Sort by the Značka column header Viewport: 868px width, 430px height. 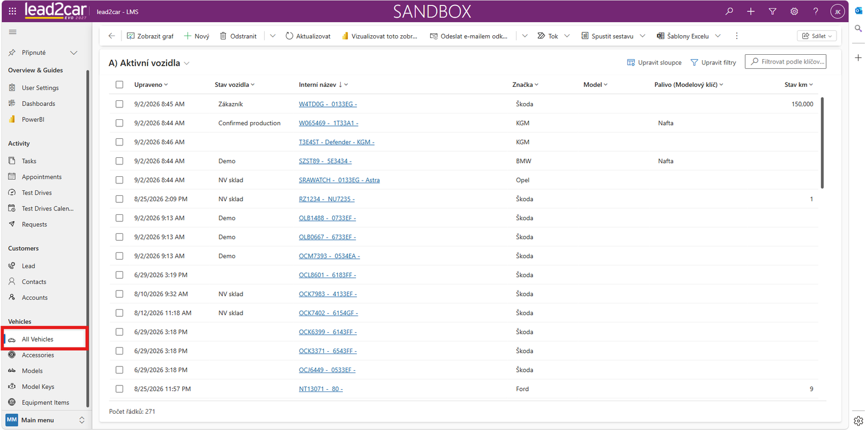point(525,85)
